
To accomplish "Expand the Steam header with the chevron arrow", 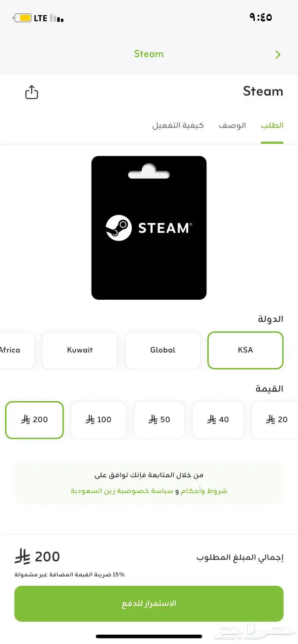I will pos(278,54).
